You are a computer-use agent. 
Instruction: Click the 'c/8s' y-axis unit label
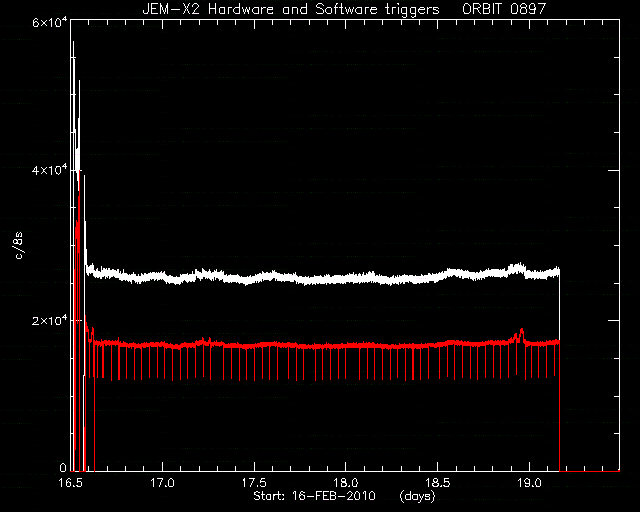point(18,245)
